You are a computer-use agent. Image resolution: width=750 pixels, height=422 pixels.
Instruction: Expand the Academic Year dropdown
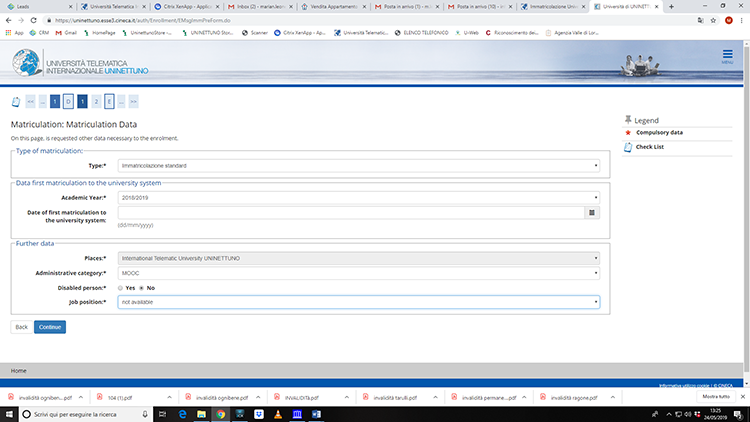click(x=358, y=198)
